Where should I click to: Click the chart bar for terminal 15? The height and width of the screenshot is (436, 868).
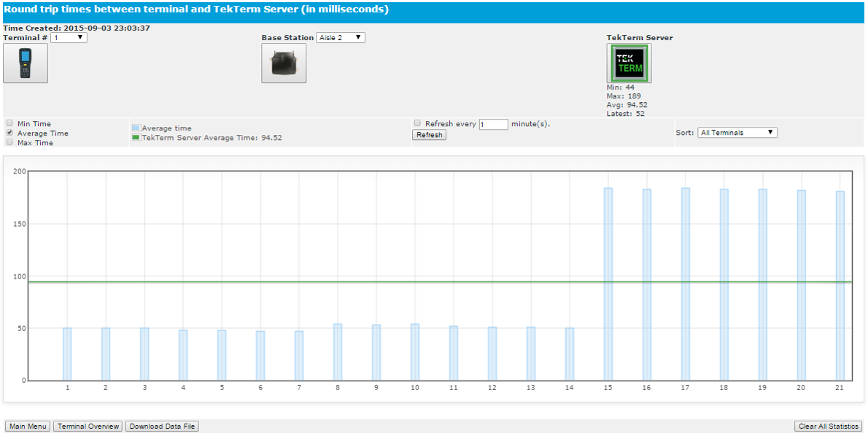tap(608, 284)
